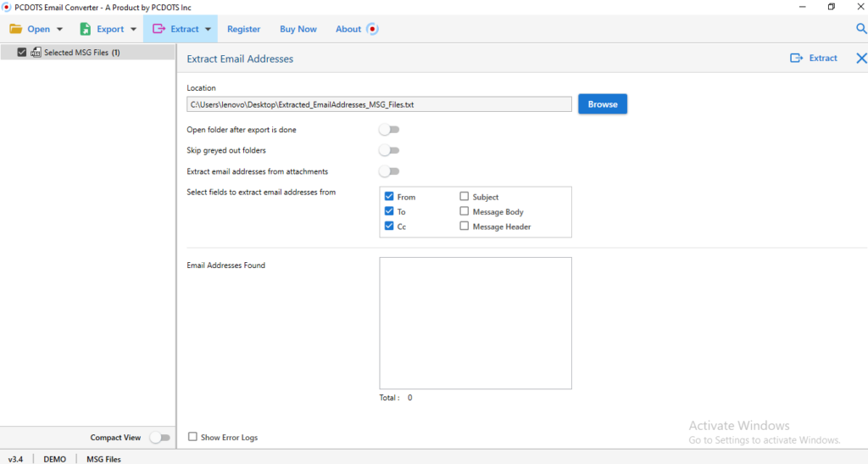868x464 pixels.
Task: Click the pink Extract icon in toolbar
Action: [x=159, y=29]
